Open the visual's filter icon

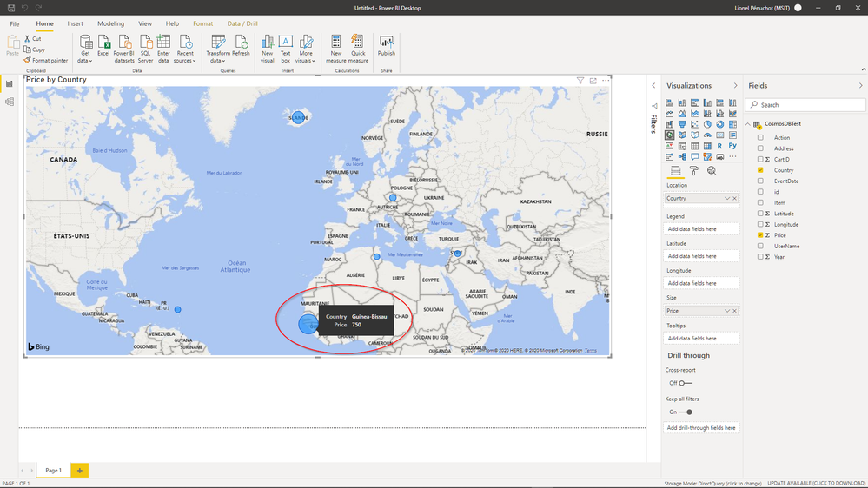pyautogui.click(x=580, y=81)
